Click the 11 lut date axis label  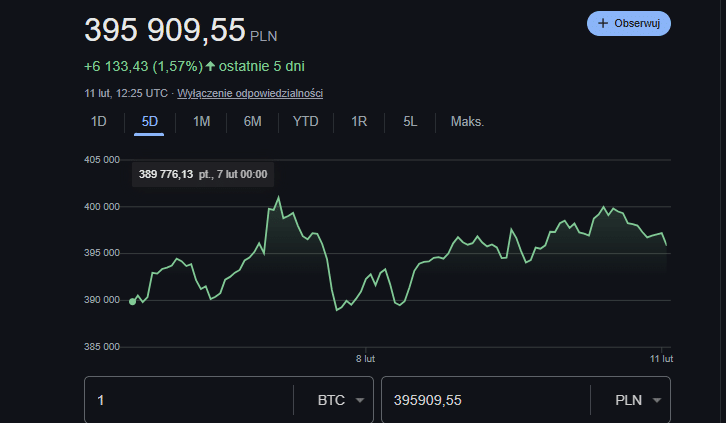[661, 359]
